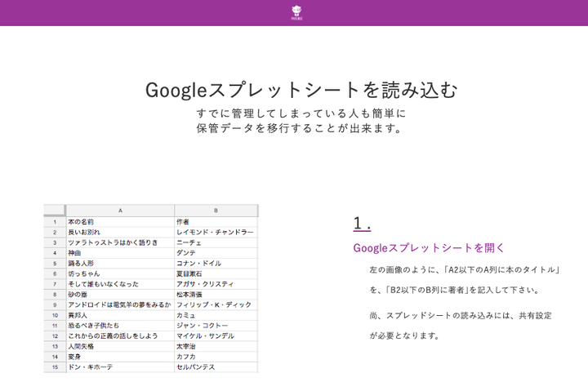Click the sentence mentioning 'A2以下のA列に本のタイトル'

coord(465,270)
